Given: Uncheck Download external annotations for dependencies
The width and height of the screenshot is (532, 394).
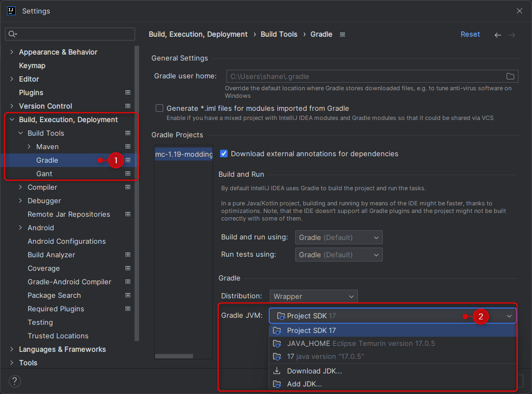Looking at the screenshot, I should click(224, 153).
